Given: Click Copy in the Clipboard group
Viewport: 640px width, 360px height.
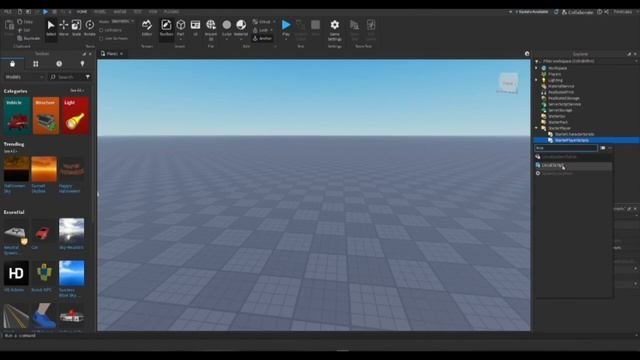Looking at the screenshot, I should click(x=25, y=22).
